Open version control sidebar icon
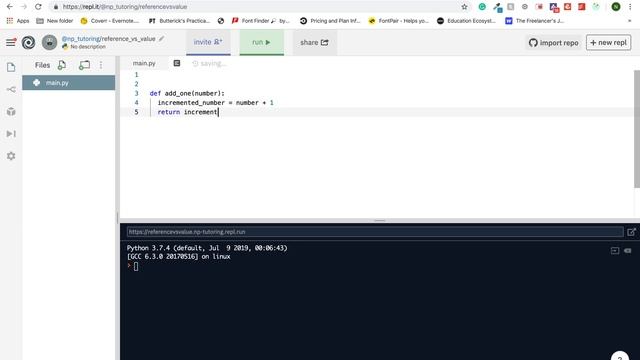The image size is (640, 360). coord(11,89)
